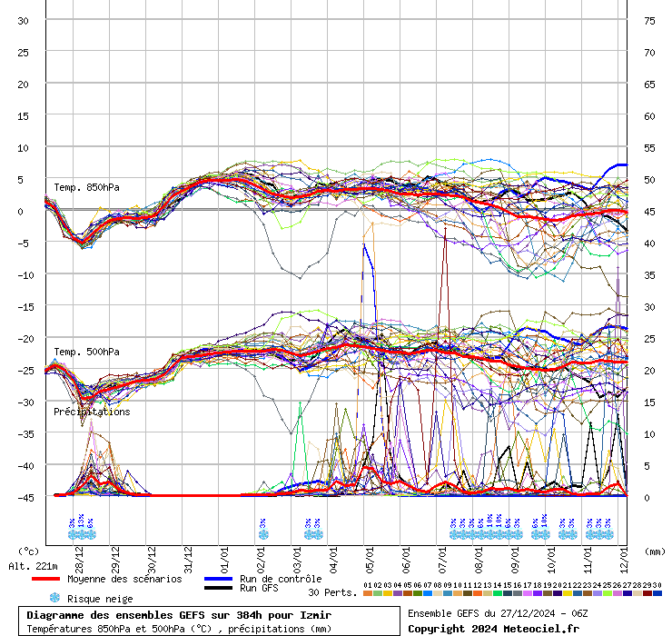Click the 09/01 date label
The height and width of the screenshot is (636, 672).
(x=515, y=560)
